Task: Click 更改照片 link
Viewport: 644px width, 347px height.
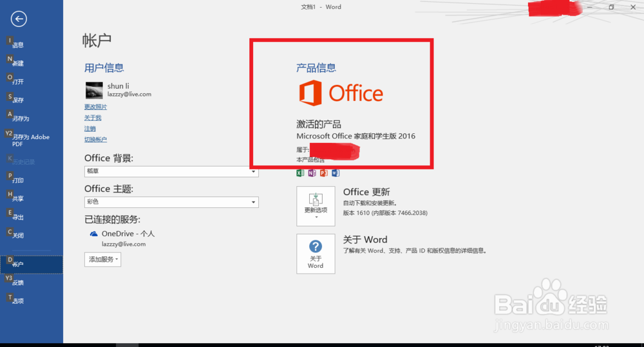Action: (96, 107)
